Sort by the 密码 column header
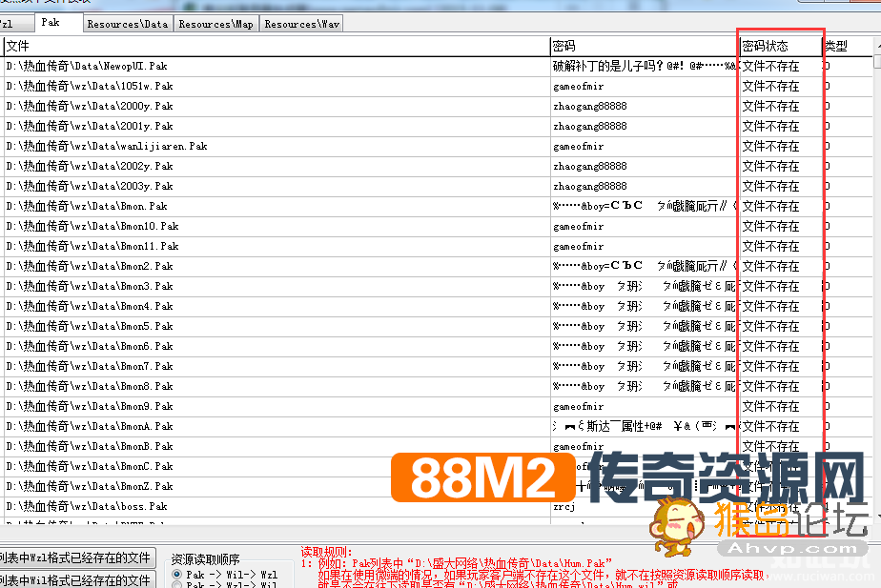Screen dimensions: 881x588 [645, 46]
